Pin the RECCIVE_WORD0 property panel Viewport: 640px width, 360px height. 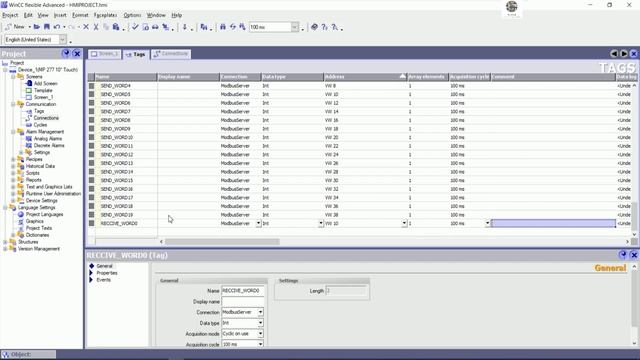[623, 255]
